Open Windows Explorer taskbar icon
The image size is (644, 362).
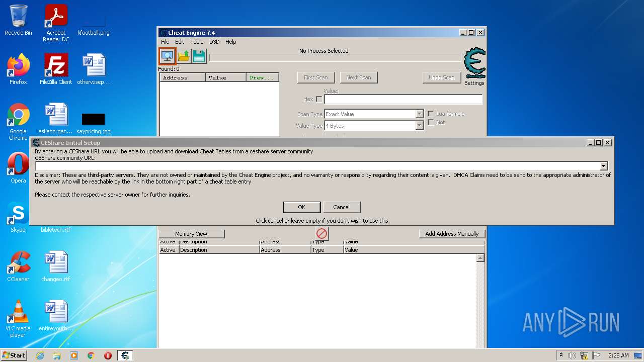pyautogui.click(x=57, y=355)
